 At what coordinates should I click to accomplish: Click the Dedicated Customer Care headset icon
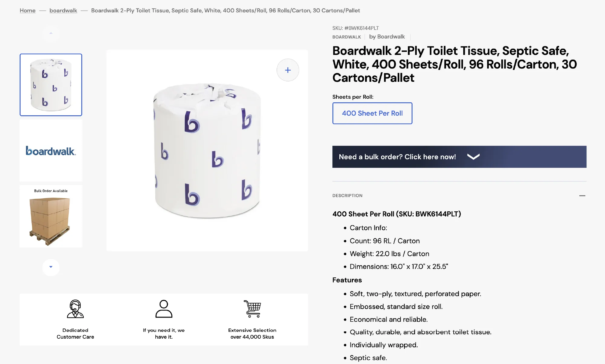tap(75, 309)
